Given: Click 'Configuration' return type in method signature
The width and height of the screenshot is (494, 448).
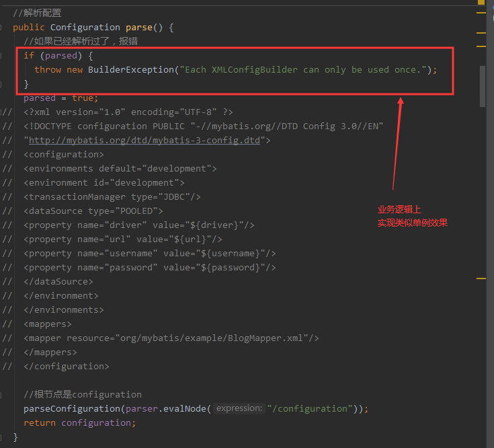Looking at the screenshot, I should click(x=85, y=28).
